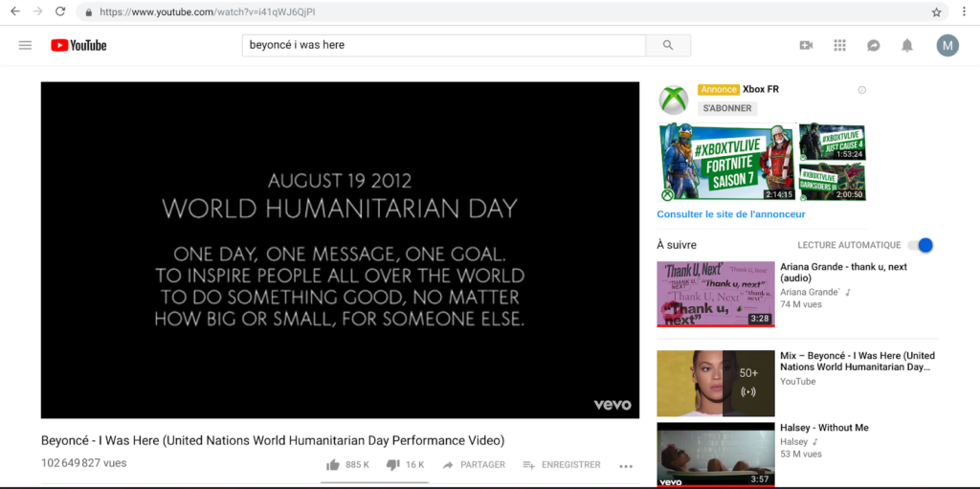The width and height of the screenshot is (980, 489).
Task: Go to the YouTube home logo
Action: tap(78, 45)
